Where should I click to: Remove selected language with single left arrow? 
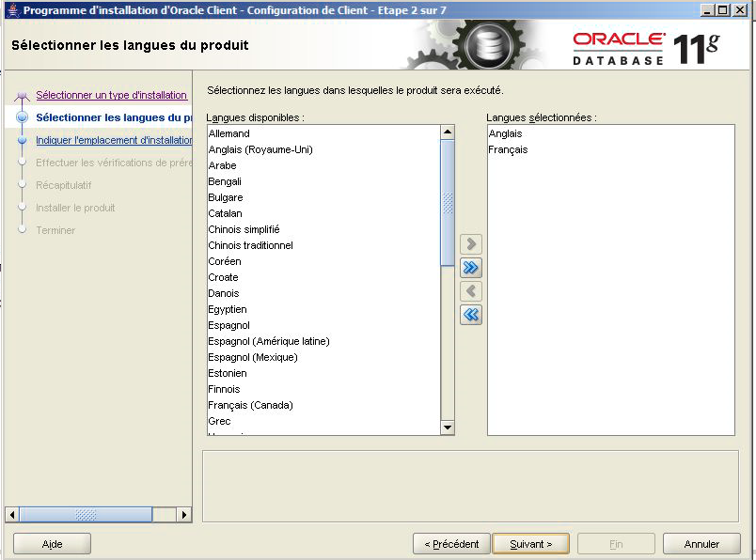point(471,291)
